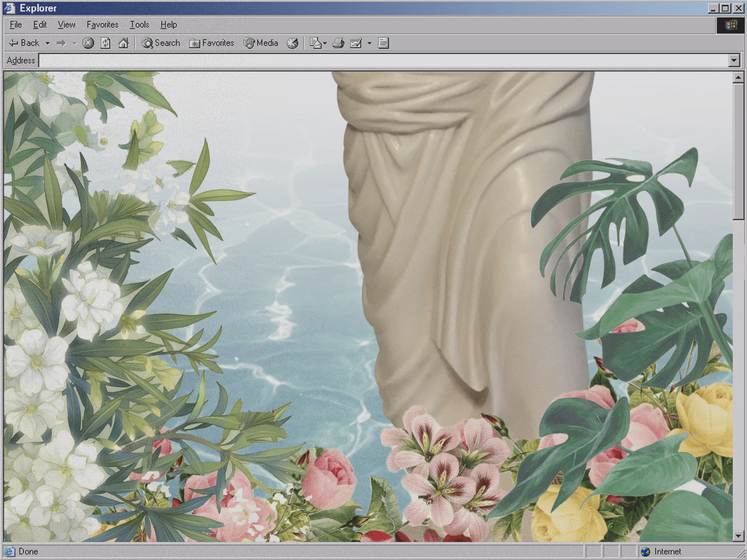Expand the Address bar dropdown
Screen dimensions: 747x560
tap(734, 61)
